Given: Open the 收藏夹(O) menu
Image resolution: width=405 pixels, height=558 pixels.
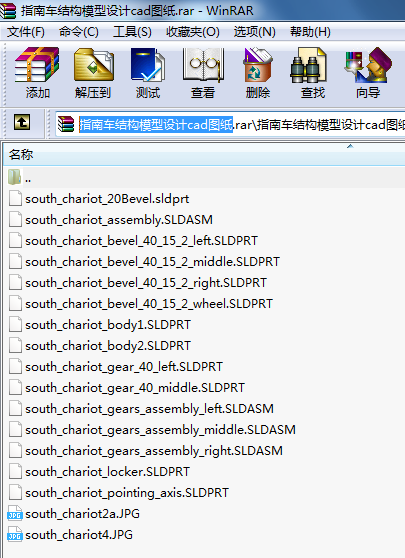Looking at the screenshot, I should (x=193, y=32).
